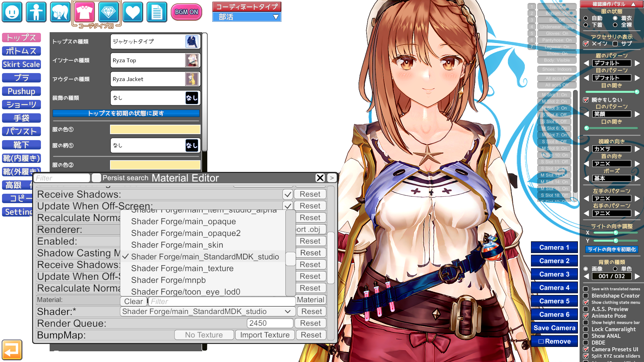Pick the 服の色② color swatch

tap(155, 165)
